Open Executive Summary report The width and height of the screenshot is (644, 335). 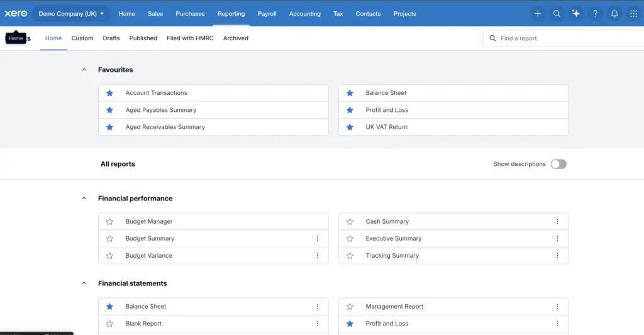394,238
